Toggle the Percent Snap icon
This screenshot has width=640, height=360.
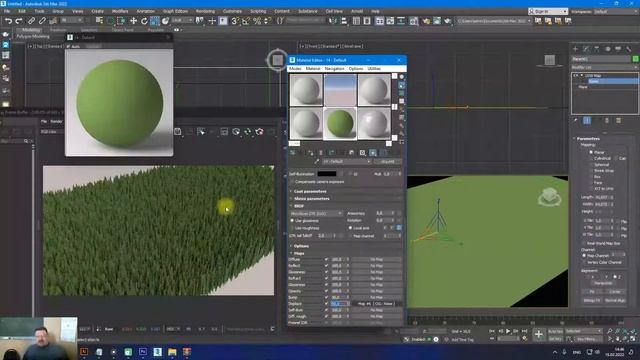[257, 21]
